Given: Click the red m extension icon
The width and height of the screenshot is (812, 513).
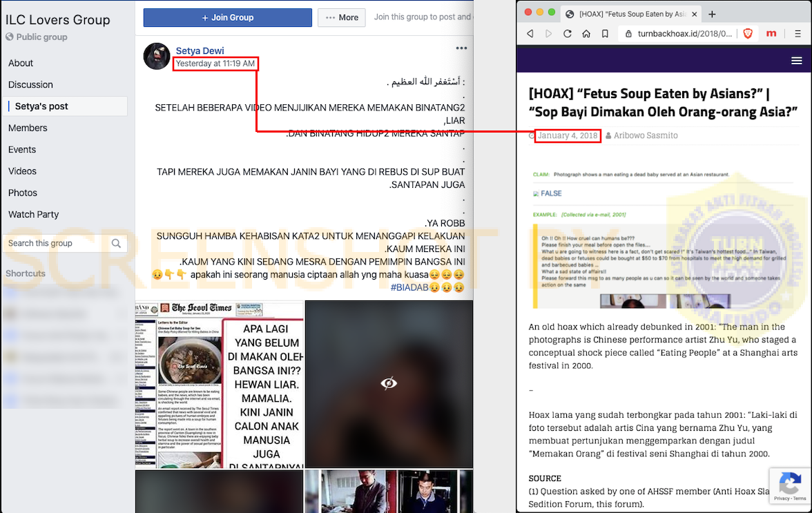Looking at the screenshot, I should click(771, 34).
